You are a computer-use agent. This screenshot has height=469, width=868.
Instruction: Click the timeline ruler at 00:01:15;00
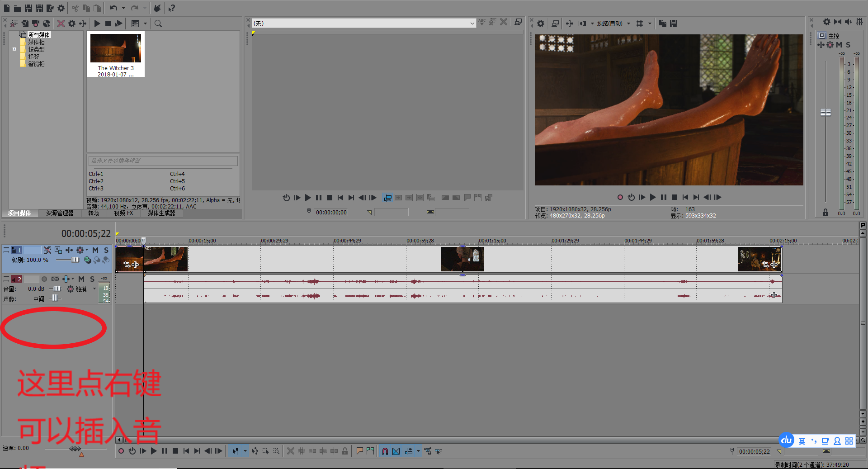click(x=492, y=241)
